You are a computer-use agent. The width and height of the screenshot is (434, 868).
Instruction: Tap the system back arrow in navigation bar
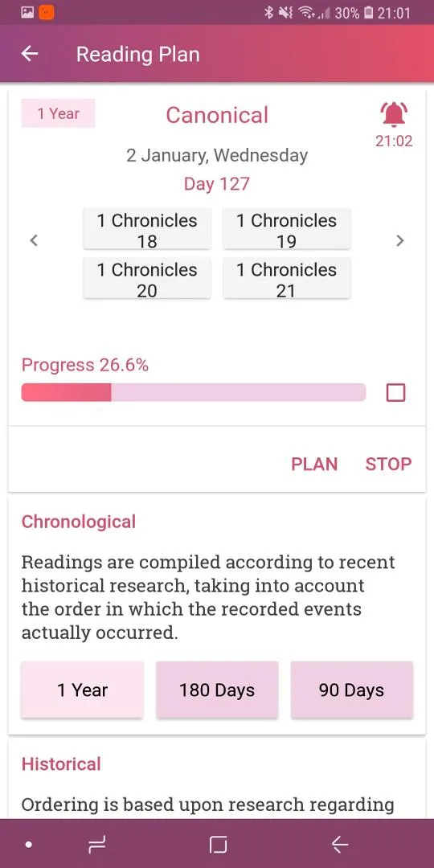(339, 844)
